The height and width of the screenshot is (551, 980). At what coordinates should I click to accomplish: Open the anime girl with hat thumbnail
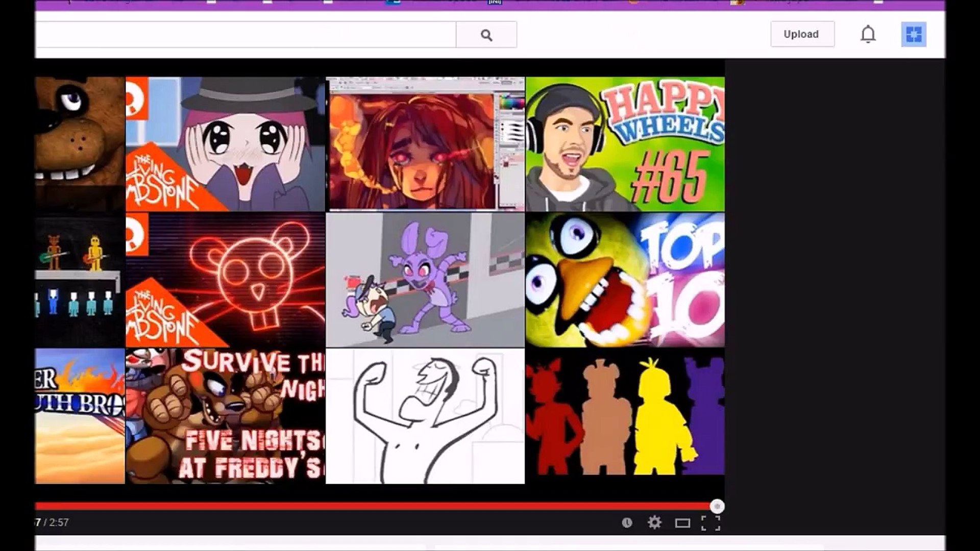[225, 144]
